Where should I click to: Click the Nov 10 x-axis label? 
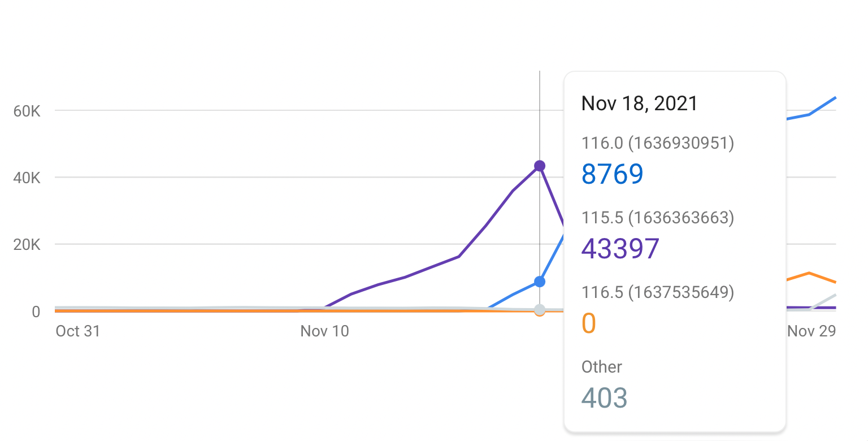click(x=324, y=331)
